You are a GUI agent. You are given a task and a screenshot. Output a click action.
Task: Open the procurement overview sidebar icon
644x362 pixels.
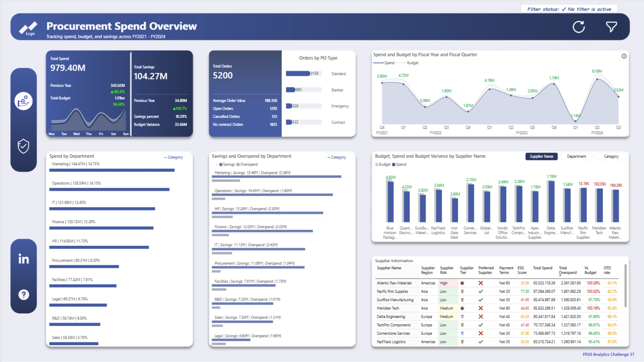pyautogui.click(x=23, y=101)
